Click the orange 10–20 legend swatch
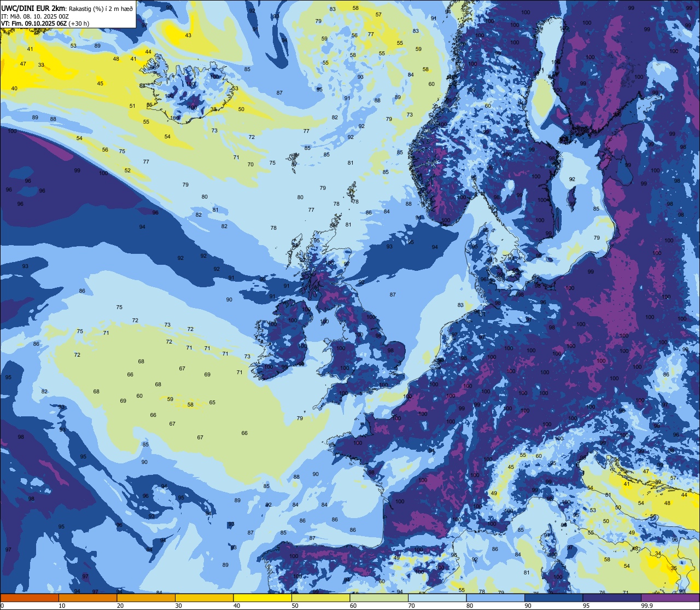 pos(87,598)
